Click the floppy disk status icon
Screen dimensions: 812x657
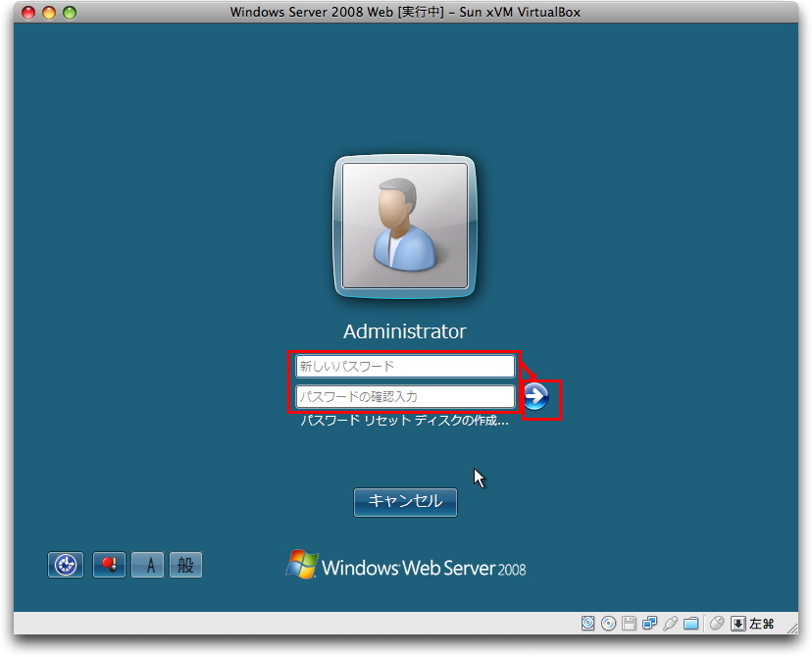(630, 623)
